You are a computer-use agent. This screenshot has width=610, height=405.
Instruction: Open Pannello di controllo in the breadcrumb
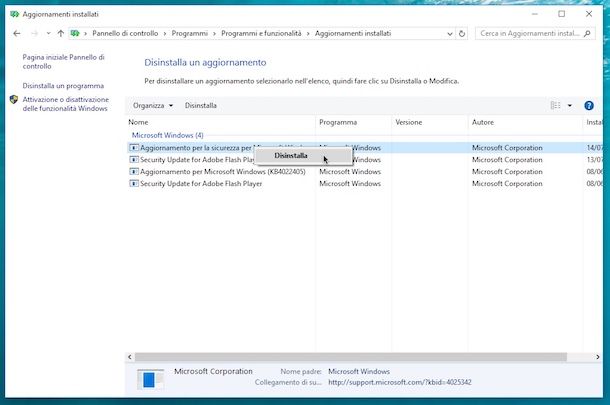point(125,33)
